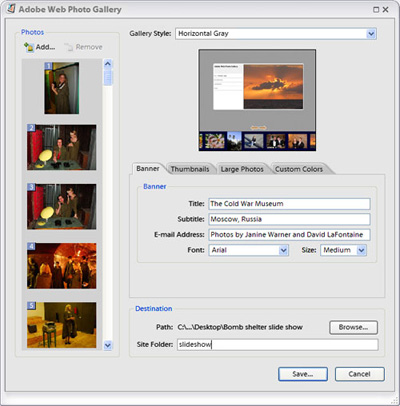This screenshot has width=400, height=406.
Task: Click the Add photos icon
Action: pos(29,47)
